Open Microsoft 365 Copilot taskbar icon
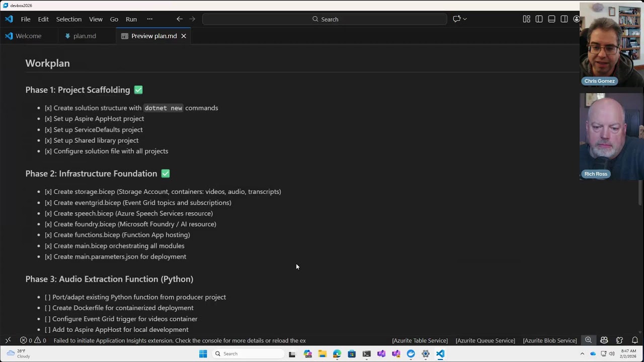This screenshot has width=644, height=362. click(307, 354)
